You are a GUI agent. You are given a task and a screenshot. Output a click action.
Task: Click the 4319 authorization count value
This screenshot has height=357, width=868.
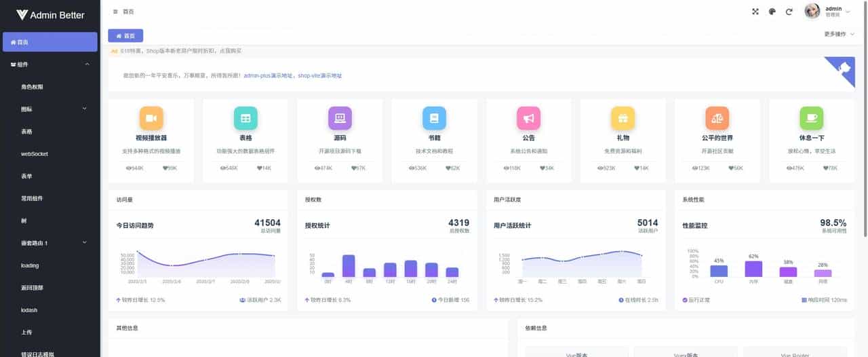coord(458,223)
